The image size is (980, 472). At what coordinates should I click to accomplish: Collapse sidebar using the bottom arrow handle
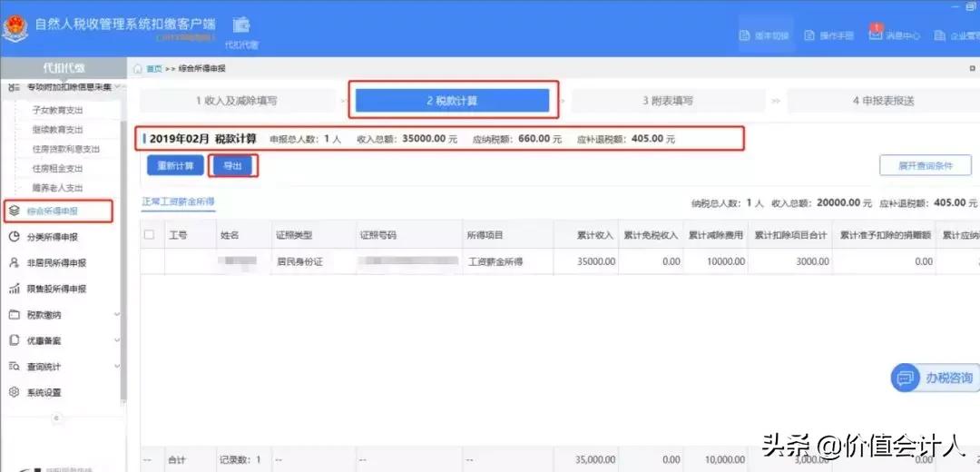57,418
